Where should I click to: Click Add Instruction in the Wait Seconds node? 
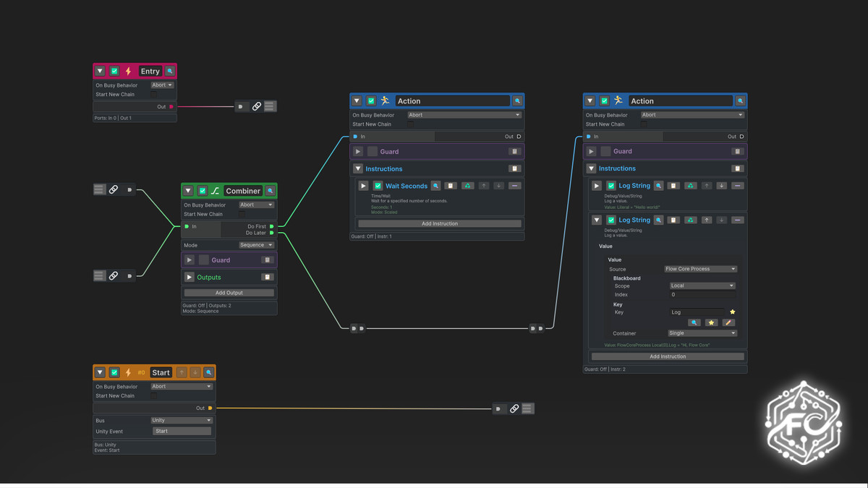point(439,223)
